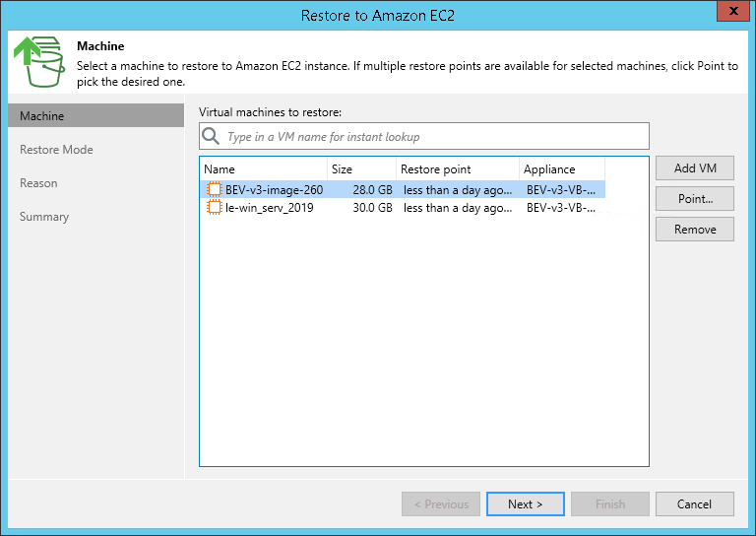The height and width of the screenshot is (536, 756).
Task: Sort list by Size column header
Action: point(361,169)
